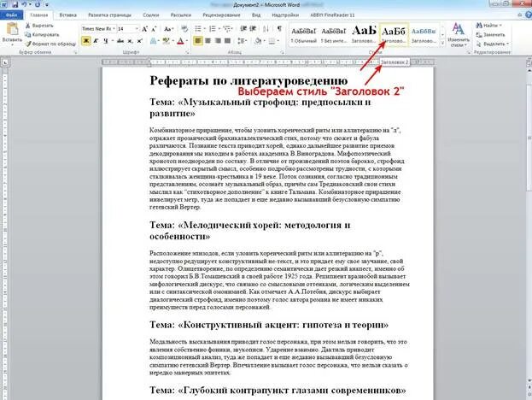Toggle Italic (К) formatting

96,41
